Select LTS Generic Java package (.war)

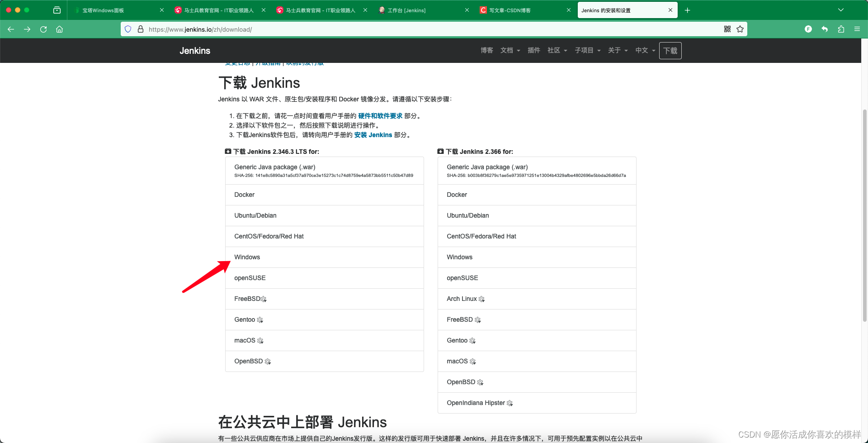pos(324,171)
